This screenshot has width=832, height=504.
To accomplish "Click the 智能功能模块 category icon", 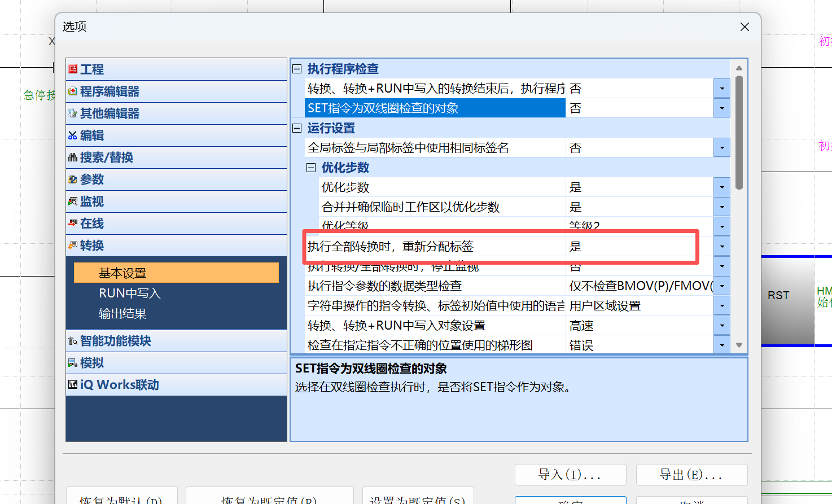I will pos(73,341).
